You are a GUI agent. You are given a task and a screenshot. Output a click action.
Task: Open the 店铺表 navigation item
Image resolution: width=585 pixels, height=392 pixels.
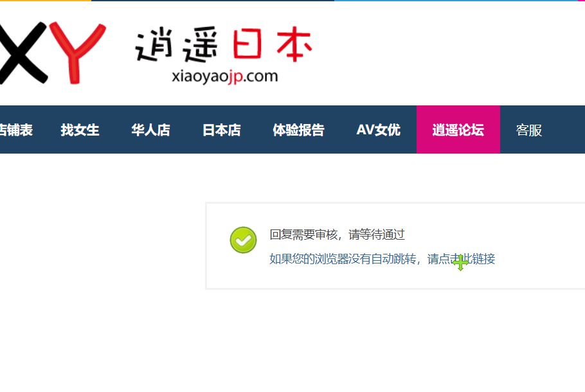[15, 130]
